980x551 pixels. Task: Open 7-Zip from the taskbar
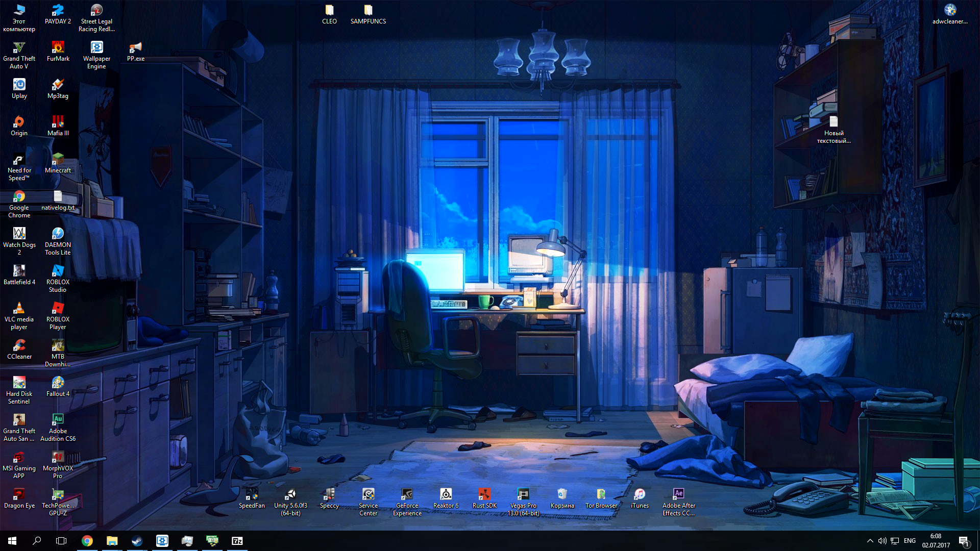tap(237, 541)
